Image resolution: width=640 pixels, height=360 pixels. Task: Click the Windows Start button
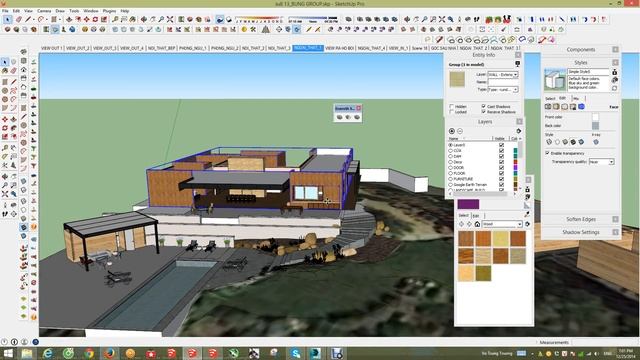(x=8, y=353)
